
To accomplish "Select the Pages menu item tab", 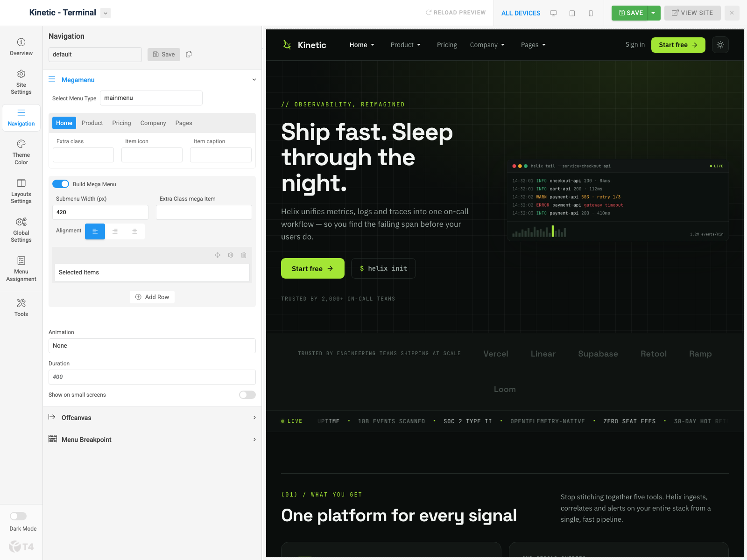I will pyautogui.click(x=184, y=123).
